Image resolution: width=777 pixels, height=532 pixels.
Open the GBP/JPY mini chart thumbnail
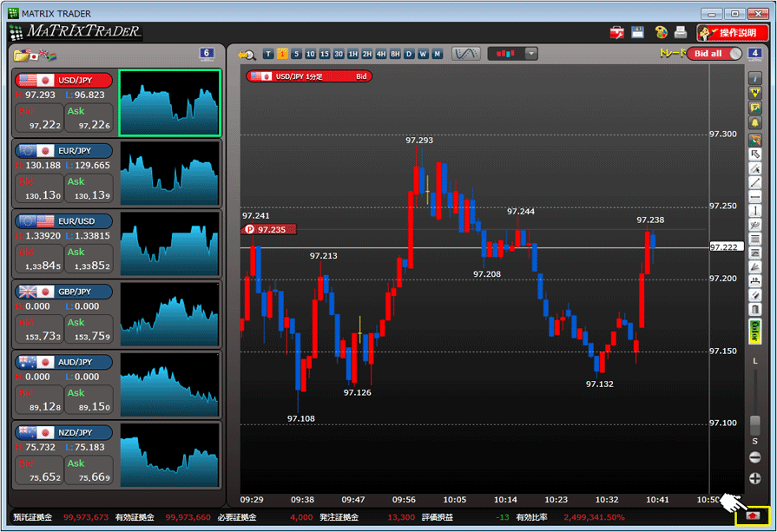click(169, 314)
